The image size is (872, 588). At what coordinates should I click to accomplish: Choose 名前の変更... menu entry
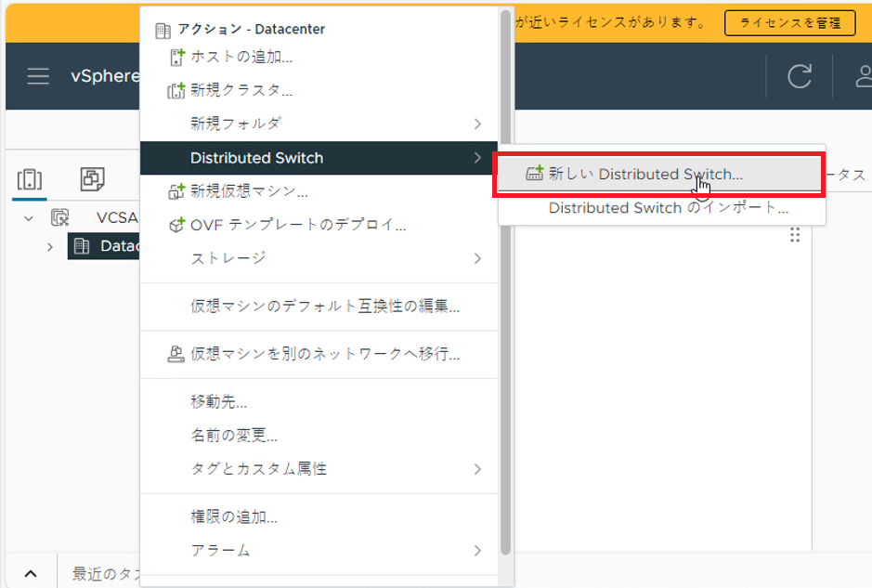[x=319, y=435]
